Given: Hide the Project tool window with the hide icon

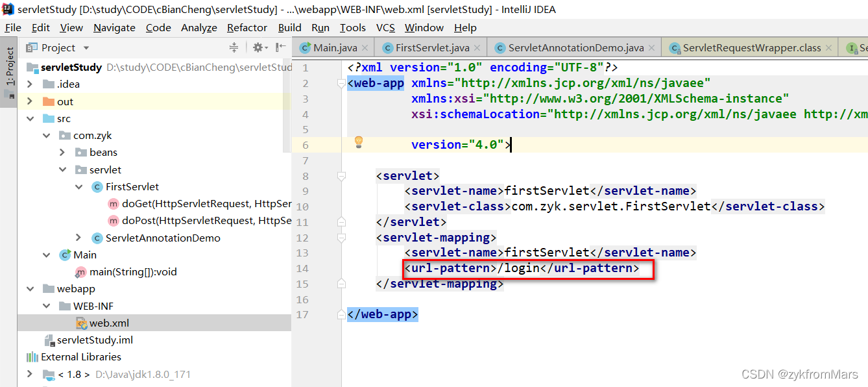Looking at the screenshot, I should coord(281,47).
